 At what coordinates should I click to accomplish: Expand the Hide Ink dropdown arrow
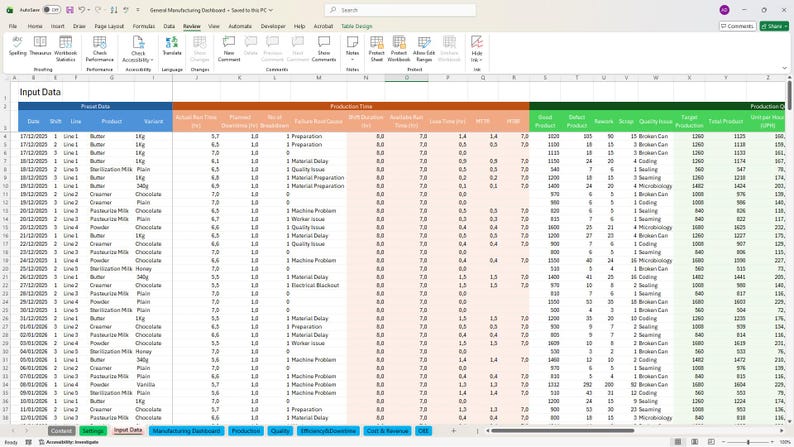tap(481, 60)
